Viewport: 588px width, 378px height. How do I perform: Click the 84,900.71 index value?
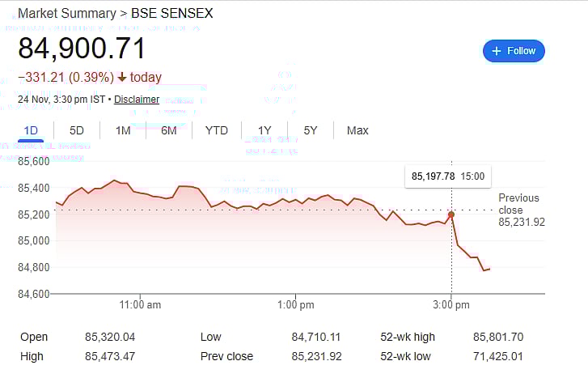click(x=82, y=49)
